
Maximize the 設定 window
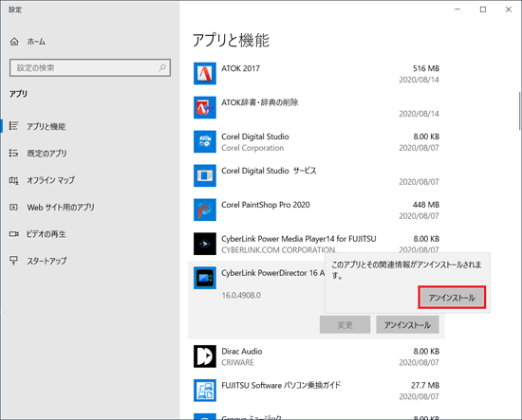click(483, 9)
